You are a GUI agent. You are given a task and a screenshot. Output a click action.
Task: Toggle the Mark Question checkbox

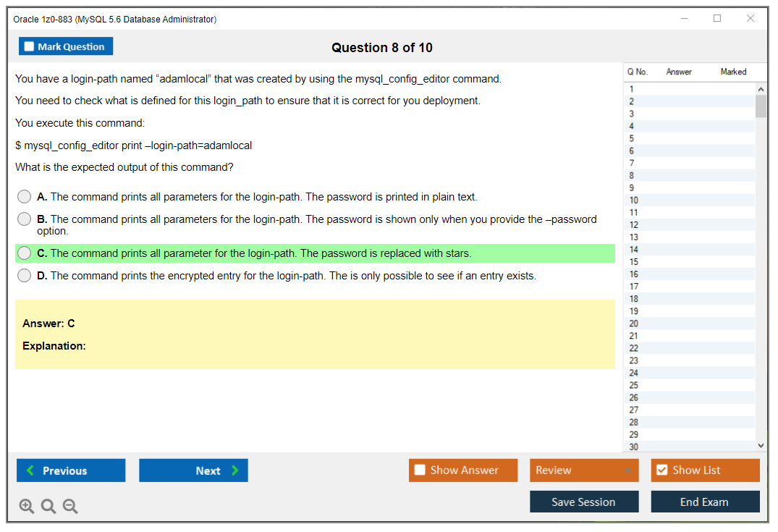[29, 46]
